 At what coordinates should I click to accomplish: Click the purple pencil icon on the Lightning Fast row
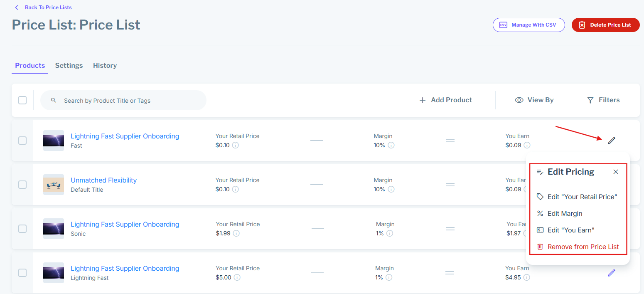pyautogui.click(x=611, y=273)
